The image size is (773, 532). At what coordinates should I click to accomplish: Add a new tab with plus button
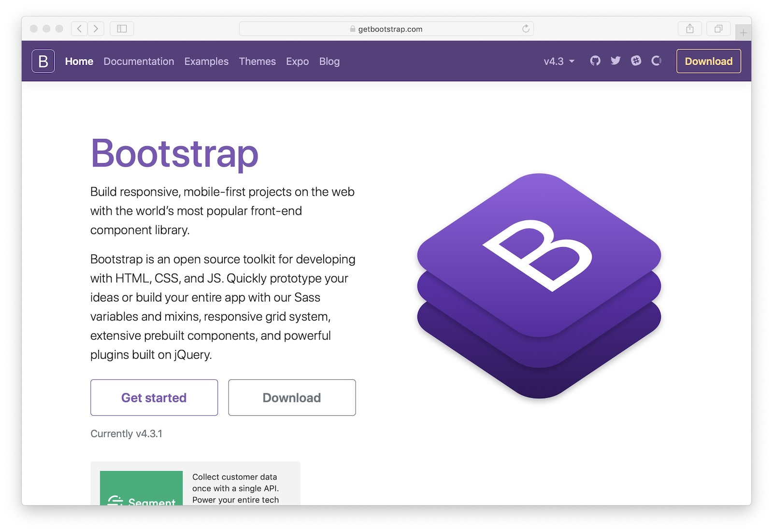pos(743,33)
